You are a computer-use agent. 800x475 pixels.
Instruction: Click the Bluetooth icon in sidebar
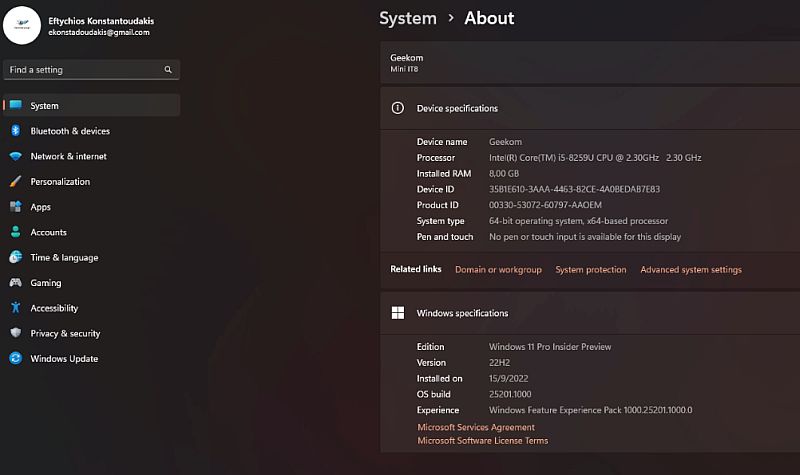coord(16,131)
